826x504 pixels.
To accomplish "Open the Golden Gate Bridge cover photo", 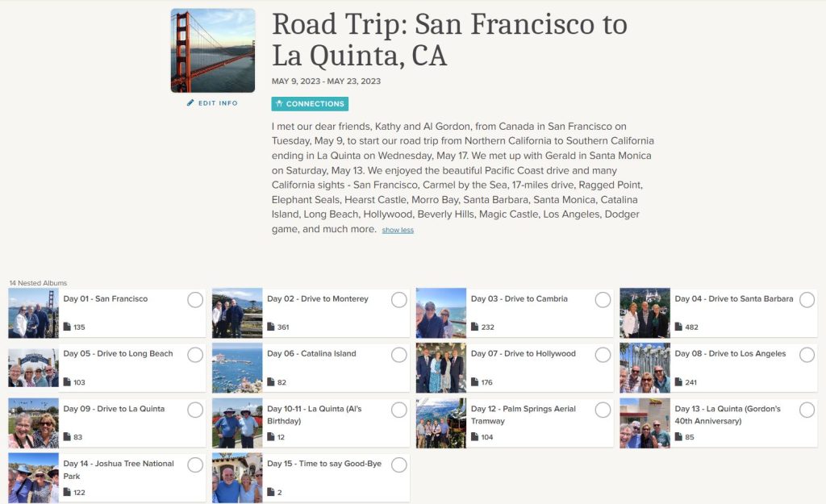I will pyautogui.click(x=213, y=51).
